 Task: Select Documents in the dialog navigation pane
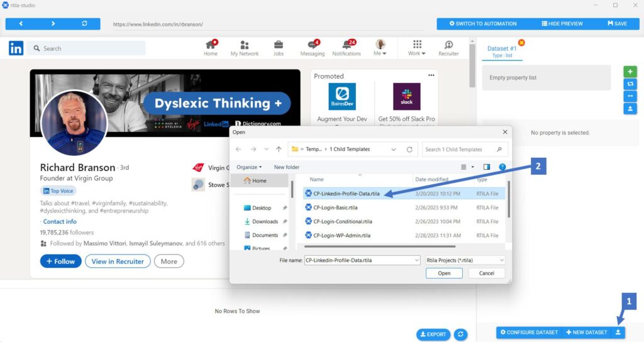point(265,235)
